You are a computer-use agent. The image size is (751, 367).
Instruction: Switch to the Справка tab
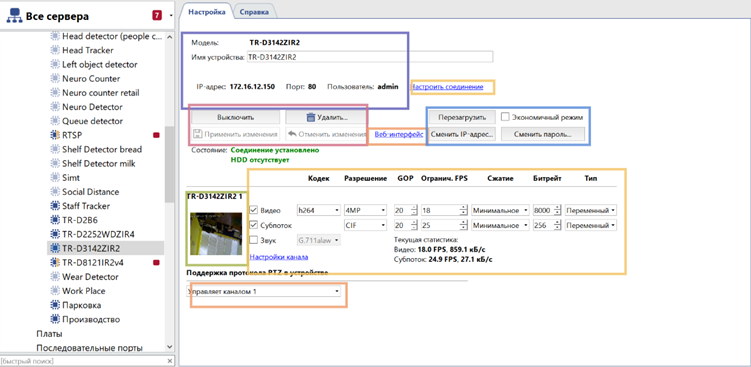[254, 12]
